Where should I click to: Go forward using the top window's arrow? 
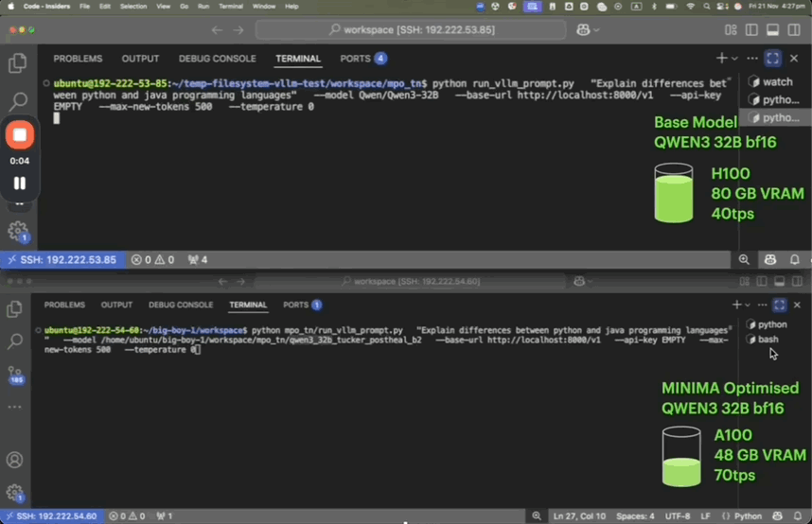click(x=238, y=30)
